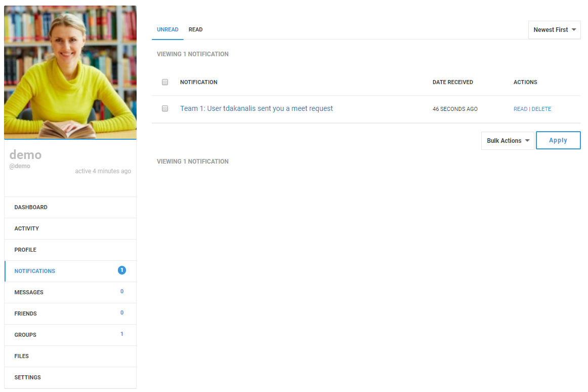Switch to the Read tab

pos(195,30)
